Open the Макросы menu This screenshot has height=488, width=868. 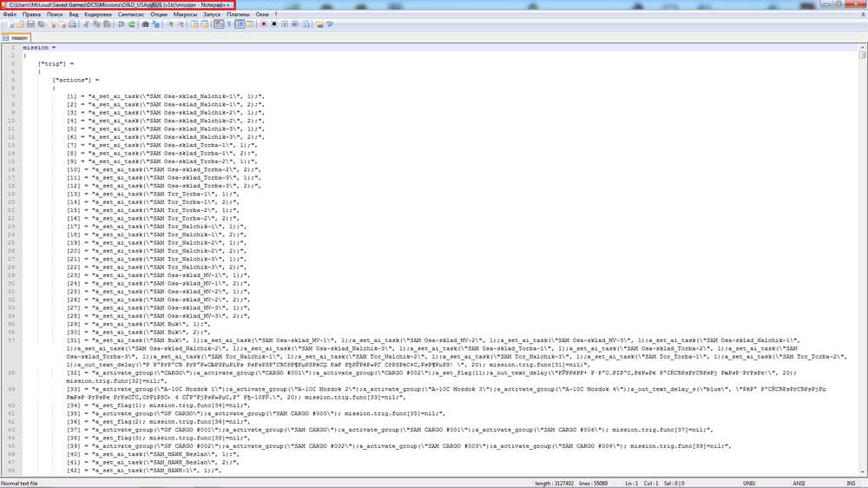[185, 15]
